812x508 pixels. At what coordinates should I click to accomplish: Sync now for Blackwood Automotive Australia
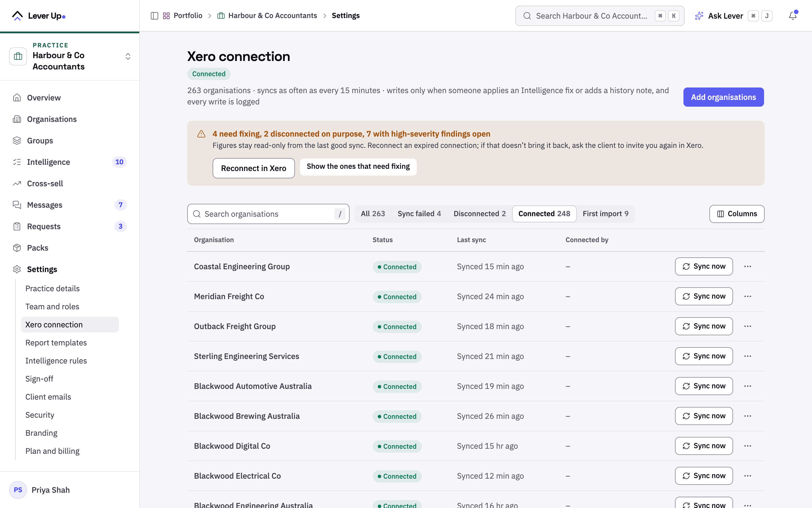tap(704, 386)
